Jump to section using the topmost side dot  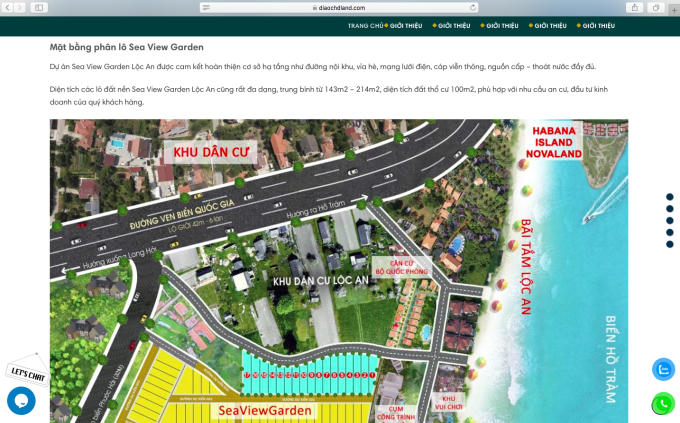(670, 197)
